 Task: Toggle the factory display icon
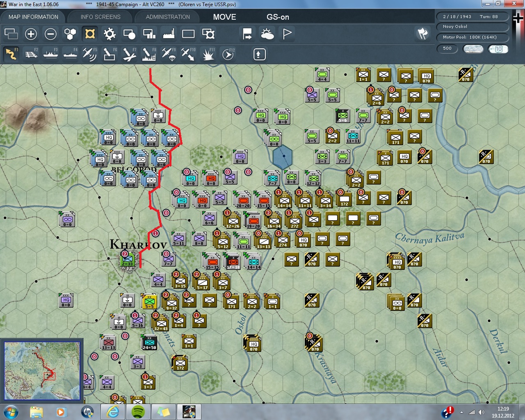click(x=169, y=34)
